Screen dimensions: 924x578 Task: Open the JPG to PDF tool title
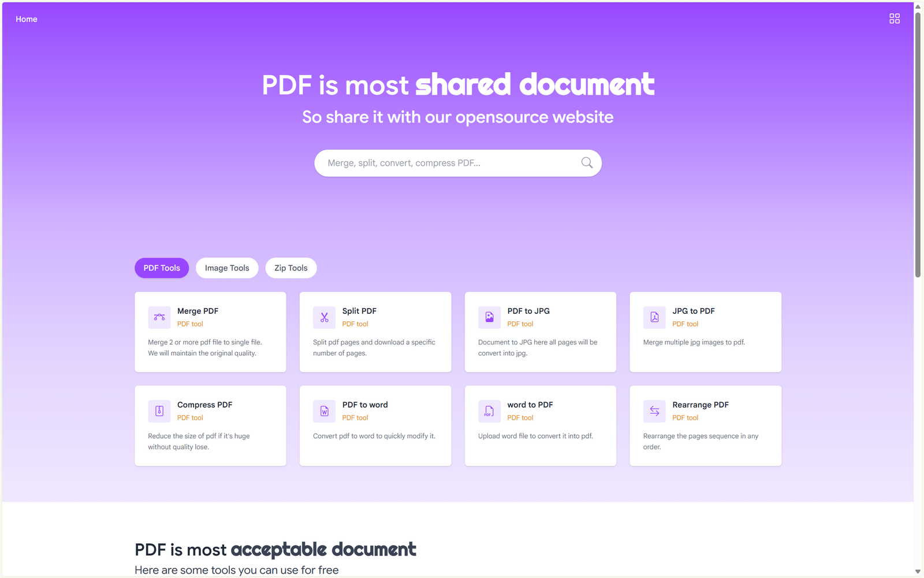tap(694, 311)
